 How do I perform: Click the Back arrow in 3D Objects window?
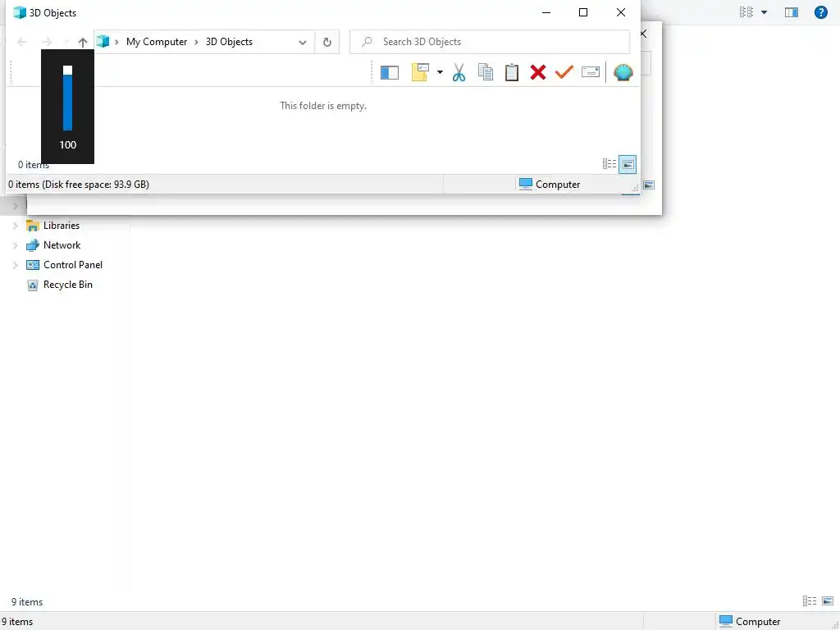point(22,42)
